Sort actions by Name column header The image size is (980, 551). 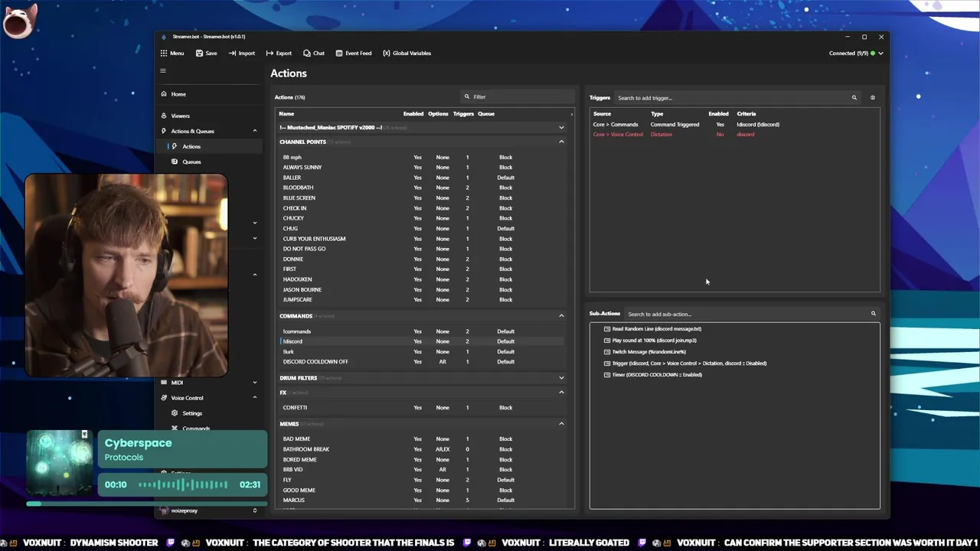[286, 114]
